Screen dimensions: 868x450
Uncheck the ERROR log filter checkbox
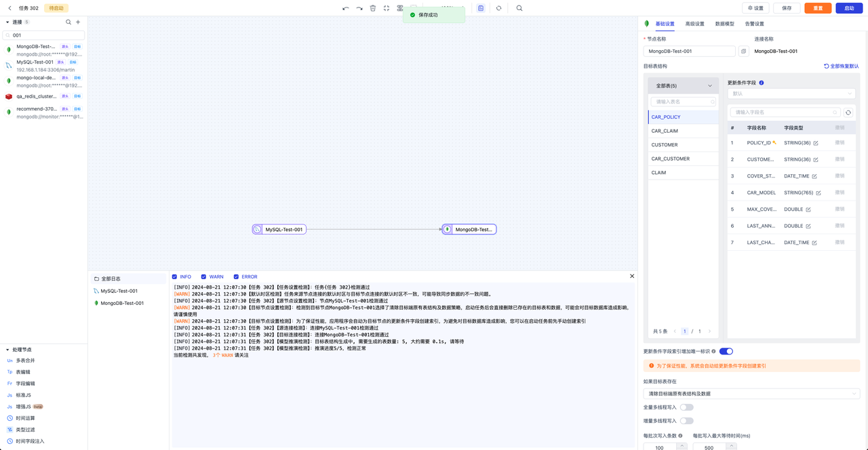[236, 277]
